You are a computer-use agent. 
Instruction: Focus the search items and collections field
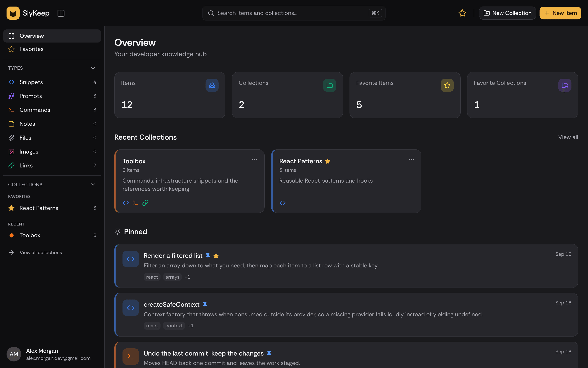(x=294, y=13)
